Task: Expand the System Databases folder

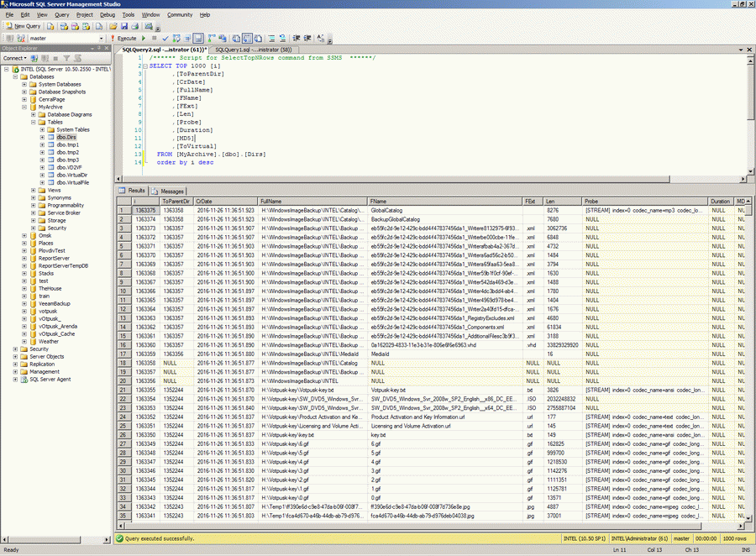Action: [x=24, y=84]
